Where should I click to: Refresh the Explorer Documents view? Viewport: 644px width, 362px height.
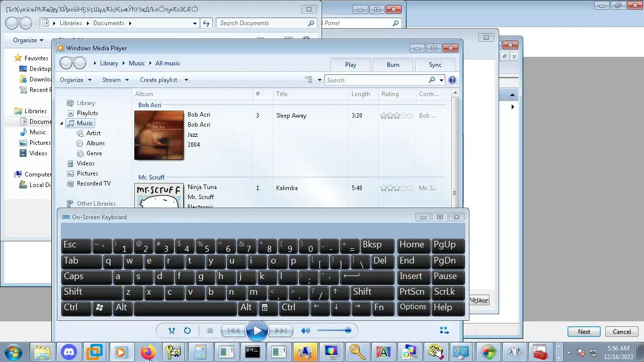(x=206, y=23)
